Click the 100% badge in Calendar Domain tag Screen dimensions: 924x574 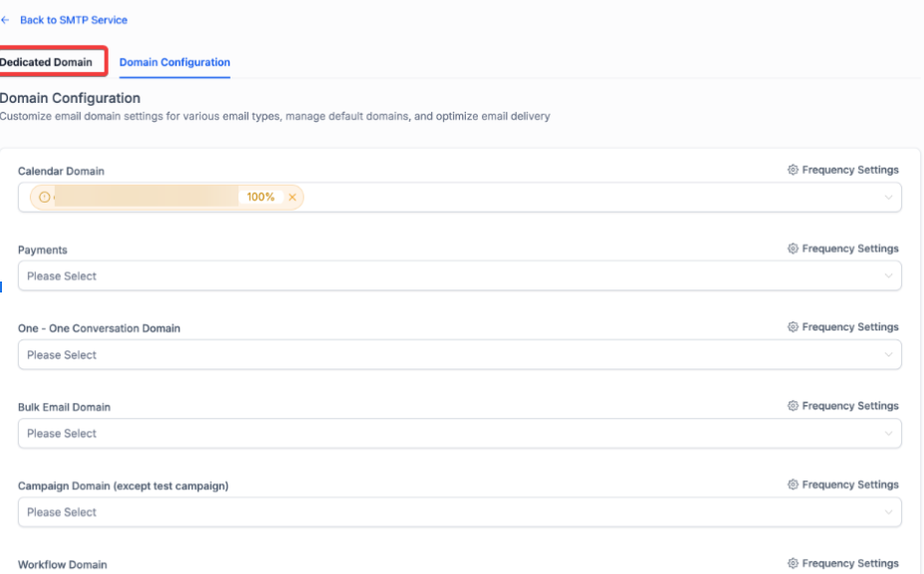[260, 198]
